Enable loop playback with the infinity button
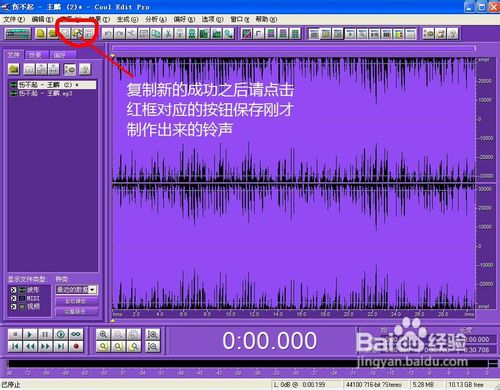The height and width of the screenshot is (390, 500). (76, 334)
